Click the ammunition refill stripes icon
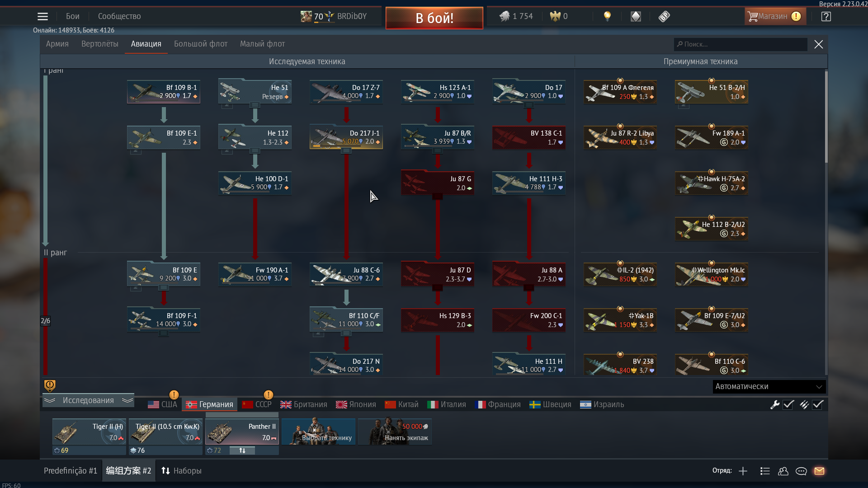 click(x=804, y=404)
